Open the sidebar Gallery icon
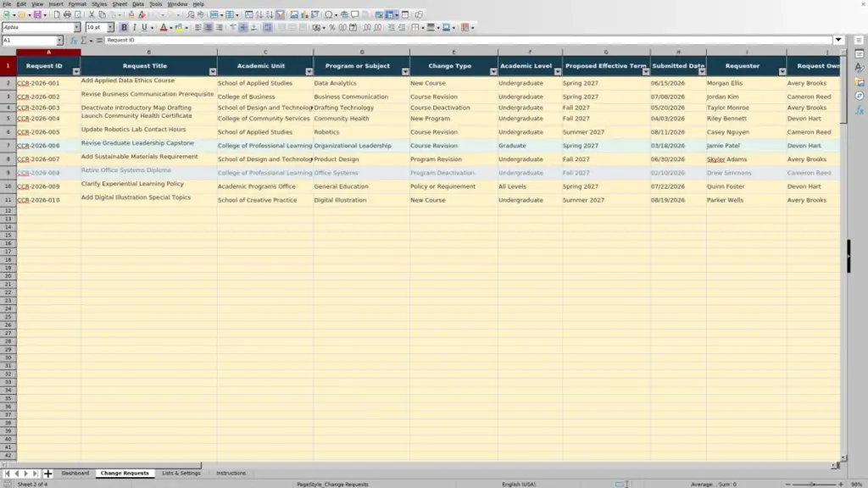Image resolution: width=868 pixels, height=488 pixels. [x=860, y=82]
